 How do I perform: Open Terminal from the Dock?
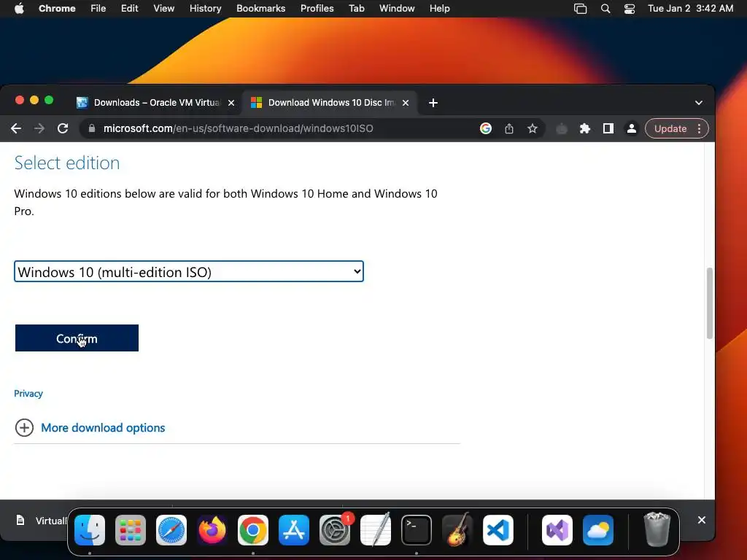click(417, 530)
